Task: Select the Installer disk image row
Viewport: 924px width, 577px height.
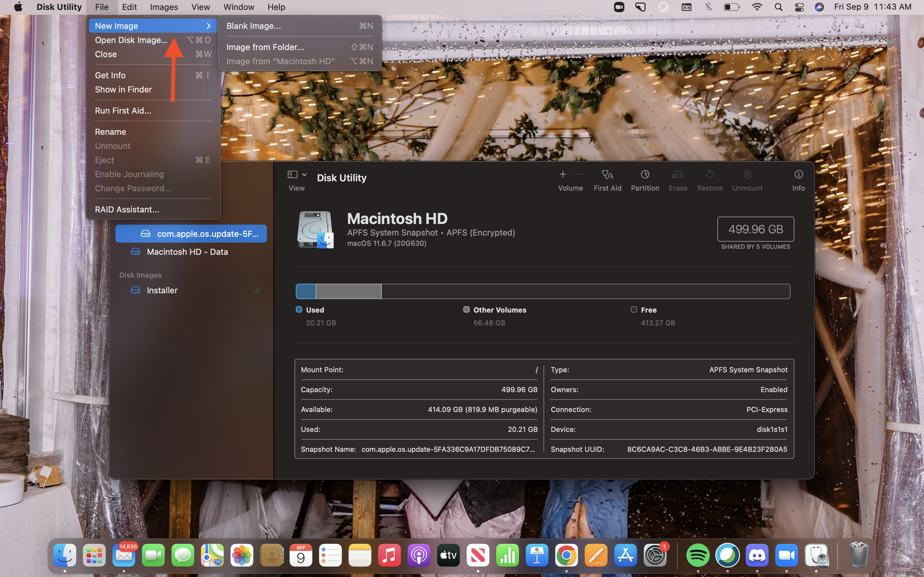Action: point(191,290)
